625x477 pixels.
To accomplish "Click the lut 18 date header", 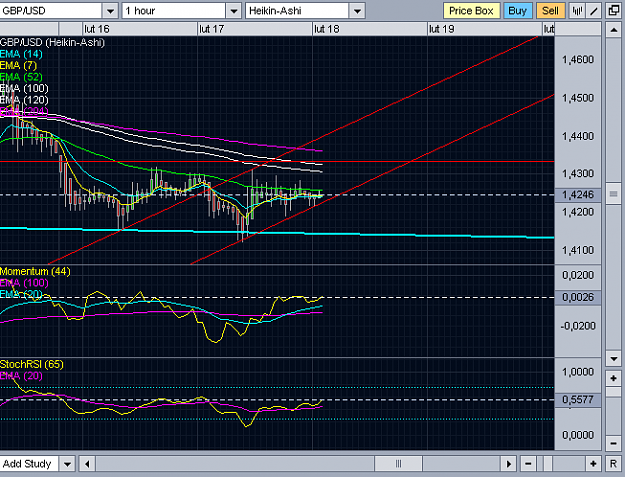I will click(327, 29).
